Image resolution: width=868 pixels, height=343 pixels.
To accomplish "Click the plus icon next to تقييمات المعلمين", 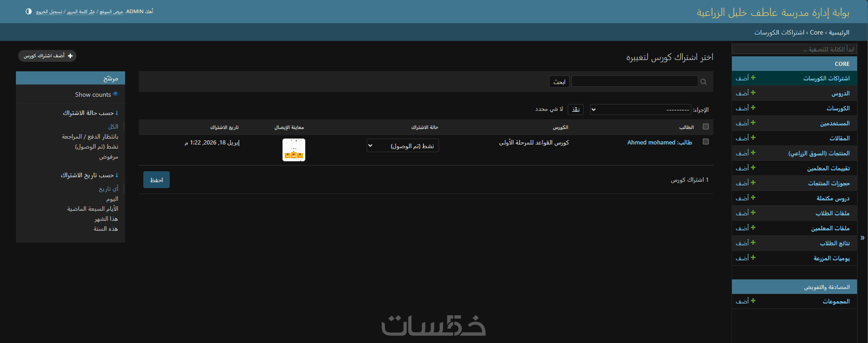I will (753, 168).
